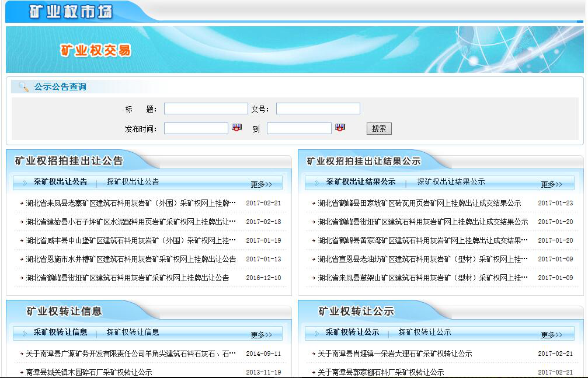Screen dimensions: 588x378
Task: Open the 湖北省鹤峰县田家坡矿区 result notice link
Action: pos(419,204)
